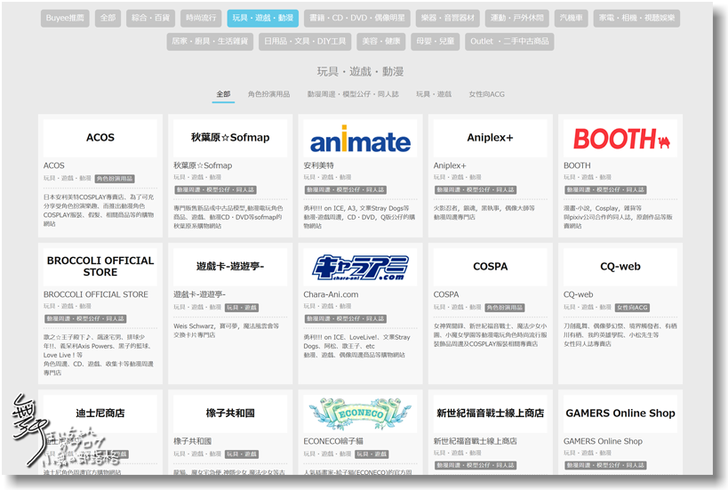
Task: Click the Aniplex+ logo tile
Action: pyautogui.click(x=490, y=138)
